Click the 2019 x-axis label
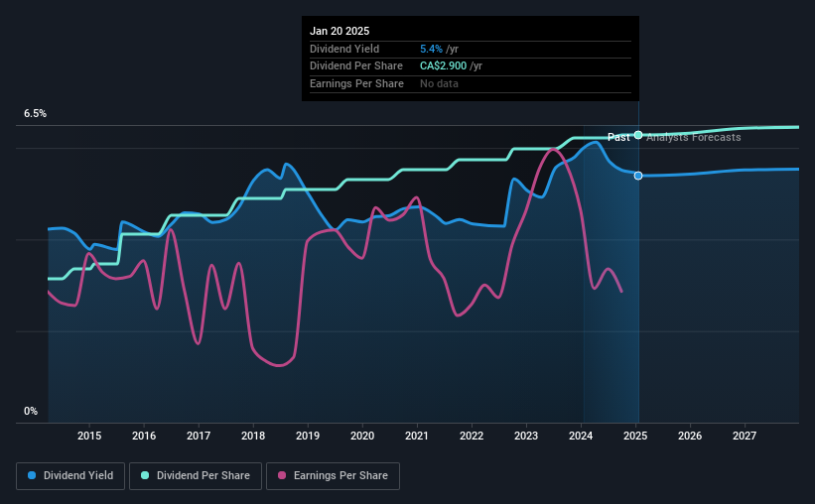 (308, 436)
